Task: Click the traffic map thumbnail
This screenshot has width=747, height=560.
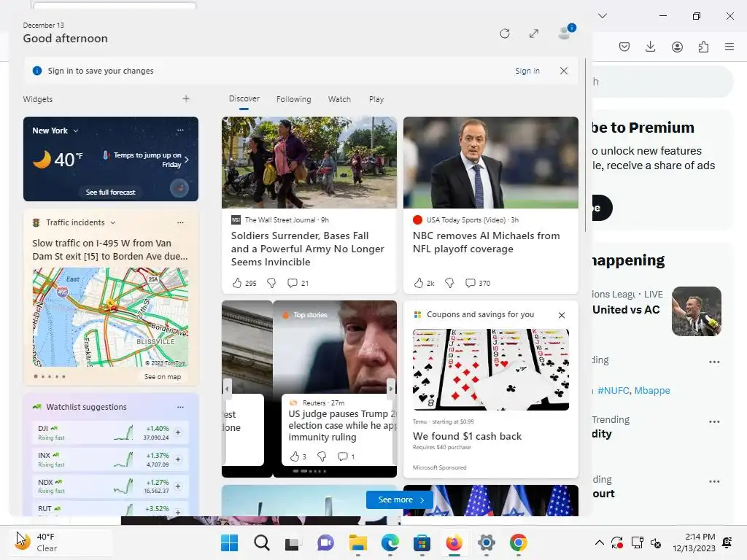Action: [110, 316]
